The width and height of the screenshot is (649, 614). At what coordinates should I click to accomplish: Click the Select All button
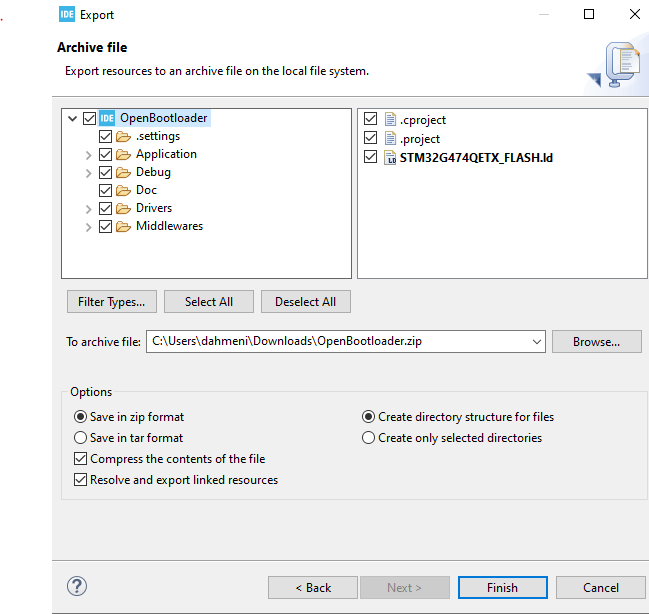coord(209,301)
